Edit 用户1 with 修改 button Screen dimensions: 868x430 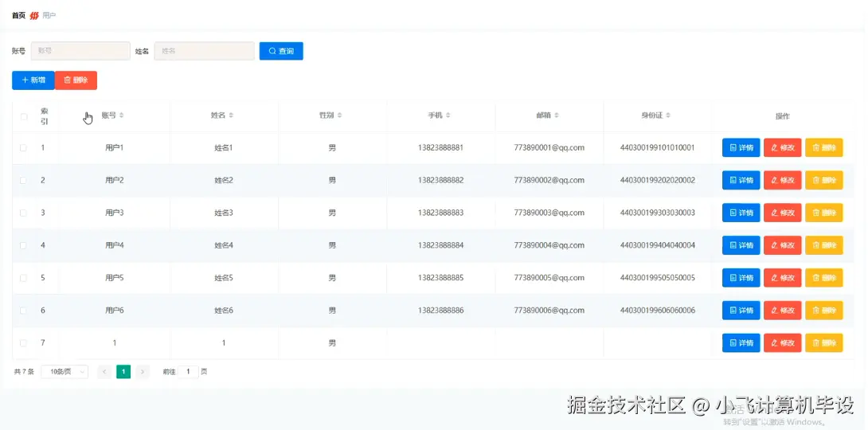click(x=782, y=148)
